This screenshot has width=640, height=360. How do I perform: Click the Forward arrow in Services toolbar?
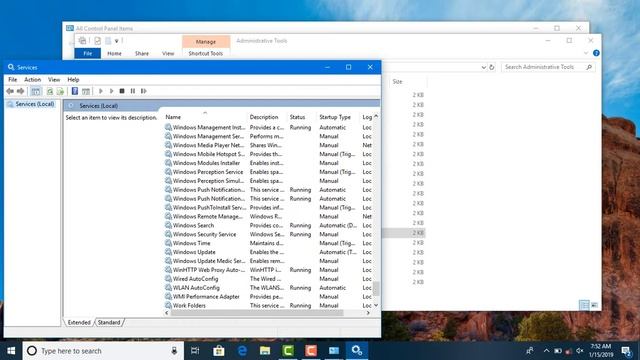(x=20, y=91)
